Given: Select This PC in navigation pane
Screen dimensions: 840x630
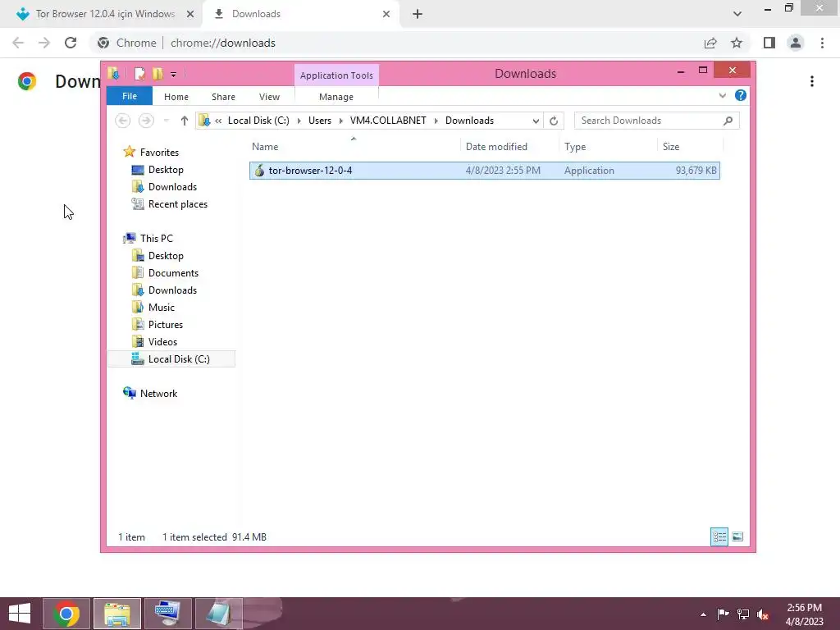Looking at the screenshot, I should (x=156, y=239).
